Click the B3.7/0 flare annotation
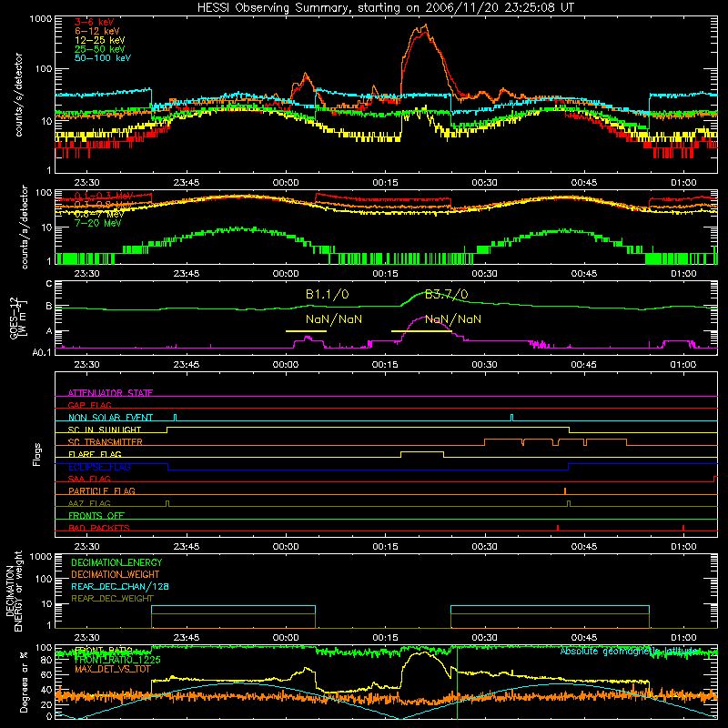 coord(447,294)
